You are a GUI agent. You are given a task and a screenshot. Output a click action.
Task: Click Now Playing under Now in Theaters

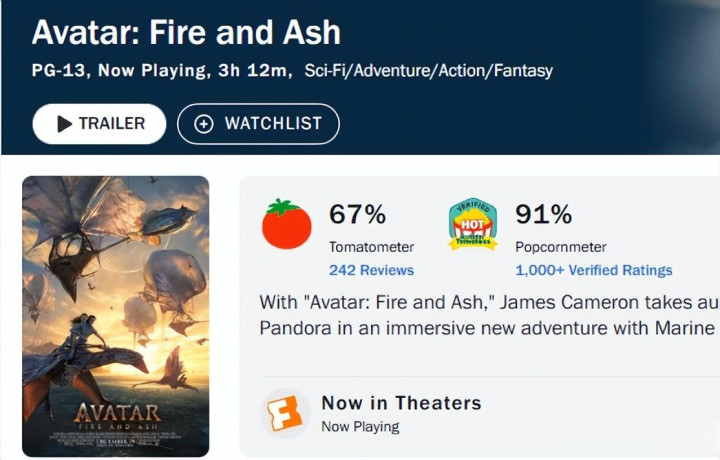(360, 427)
